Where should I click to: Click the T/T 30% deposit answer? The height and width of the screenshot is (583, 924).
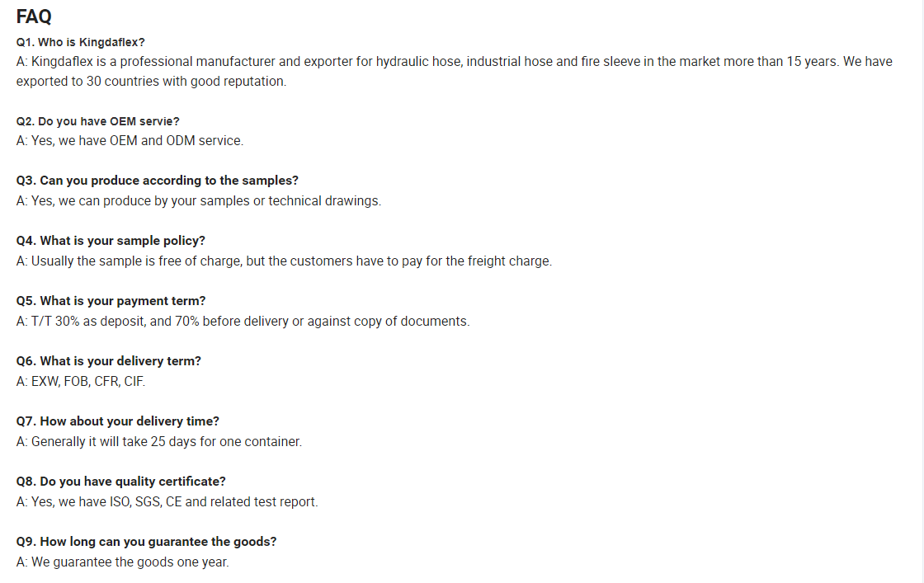click(x=243, y=321)
